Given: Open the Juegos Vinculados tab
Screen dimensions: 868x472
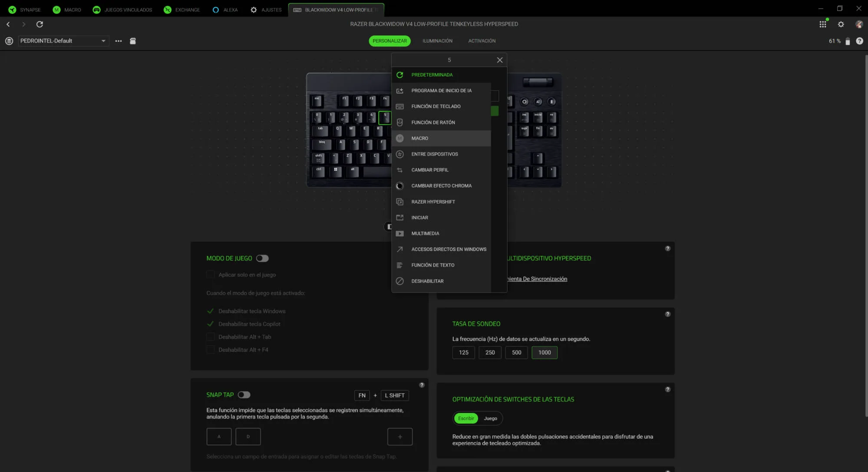Looking at the screenshot, I should [x=122, y=10].
